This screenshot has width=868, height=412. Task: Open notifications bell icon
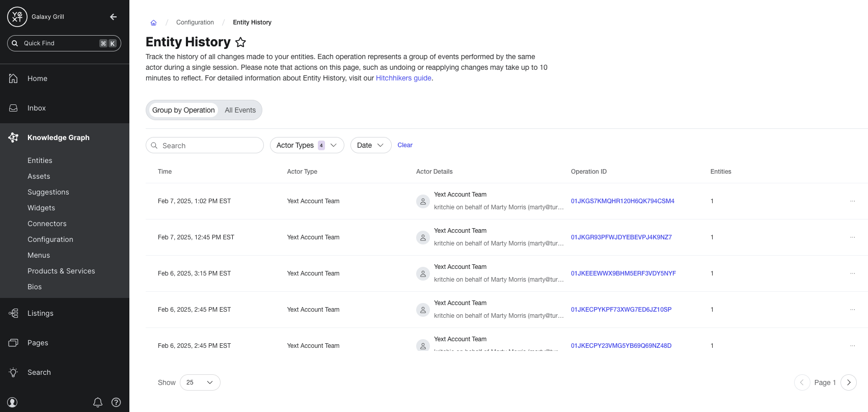tap(98, 402)
